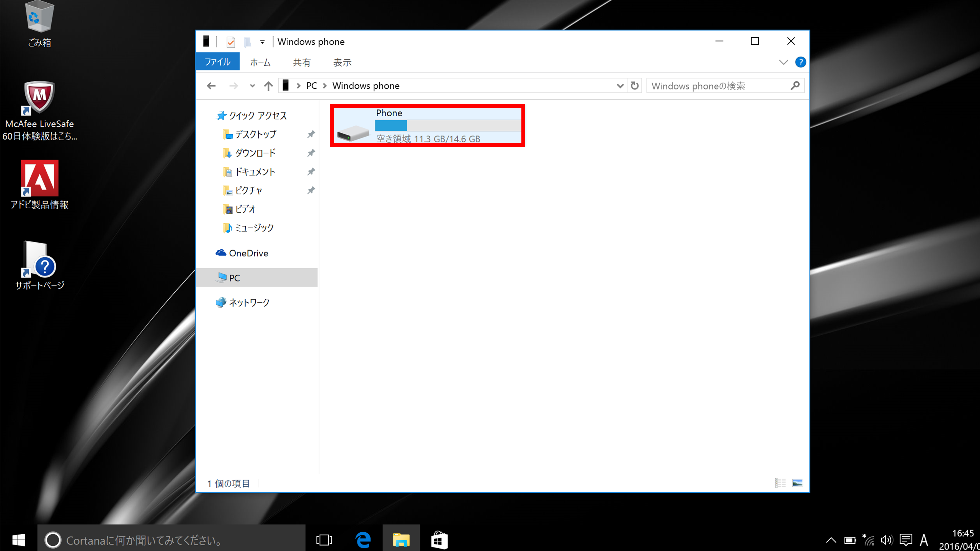This screenshot has width=980, height=551.
Task: Click the Phone storage usage bar
Action: 448,126
